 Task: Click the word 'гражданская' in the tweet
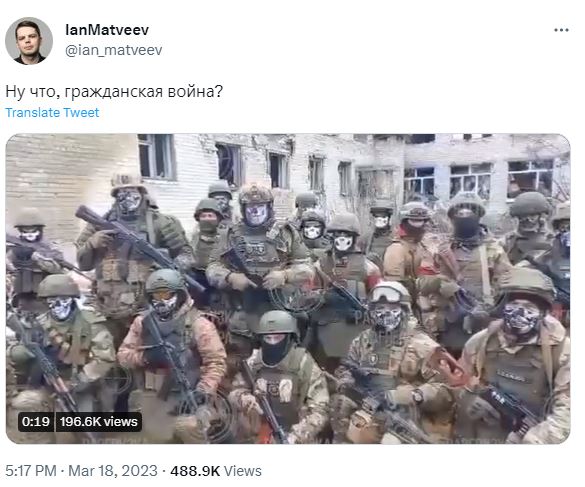pyautogui.click(x=114, y=92)
